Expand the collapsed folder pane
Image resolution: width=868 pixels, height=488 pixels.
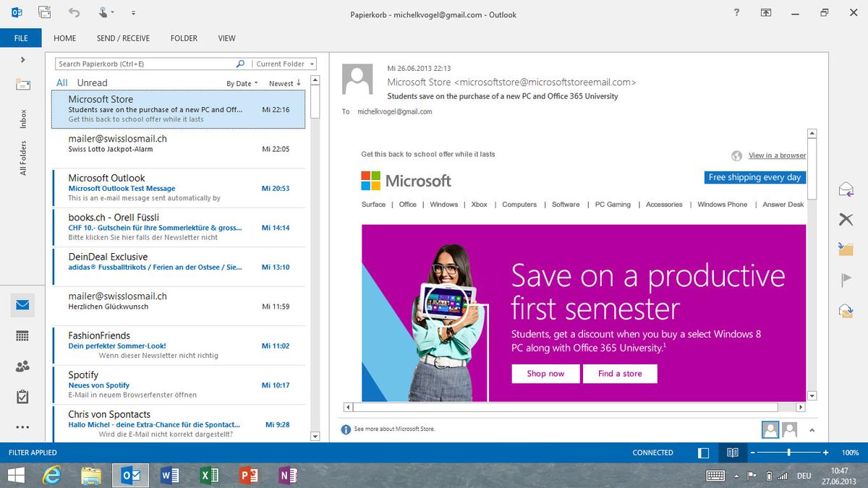pos(22,60)
